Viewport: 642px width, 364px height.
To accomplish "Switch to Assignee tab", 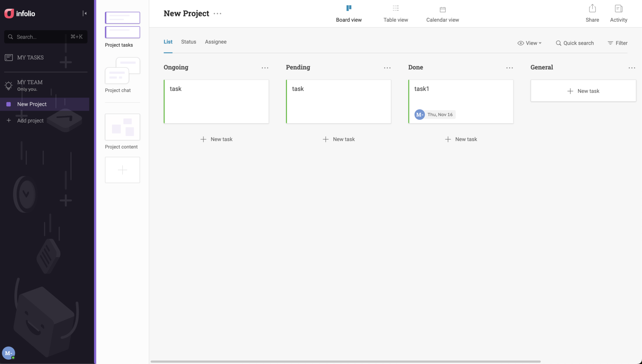I will [x=216, y=42].
